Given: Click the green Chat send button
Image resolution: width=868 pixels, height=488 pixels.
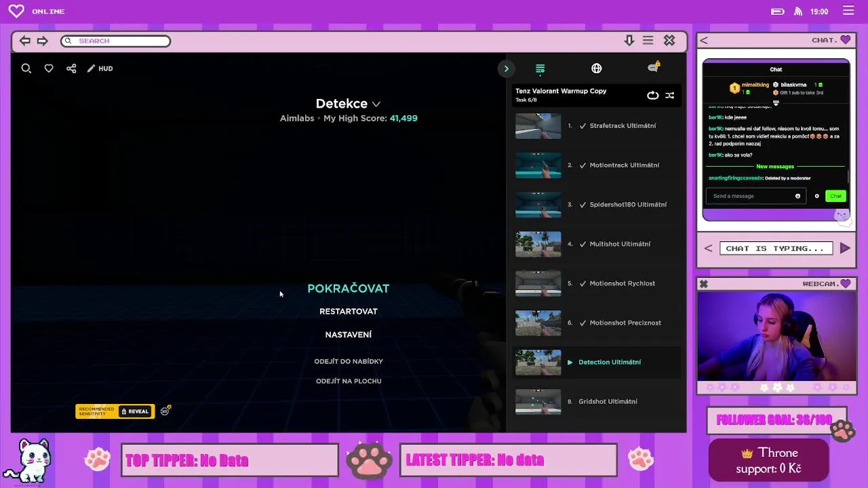Looking at the screenshot, I should 835,196.
